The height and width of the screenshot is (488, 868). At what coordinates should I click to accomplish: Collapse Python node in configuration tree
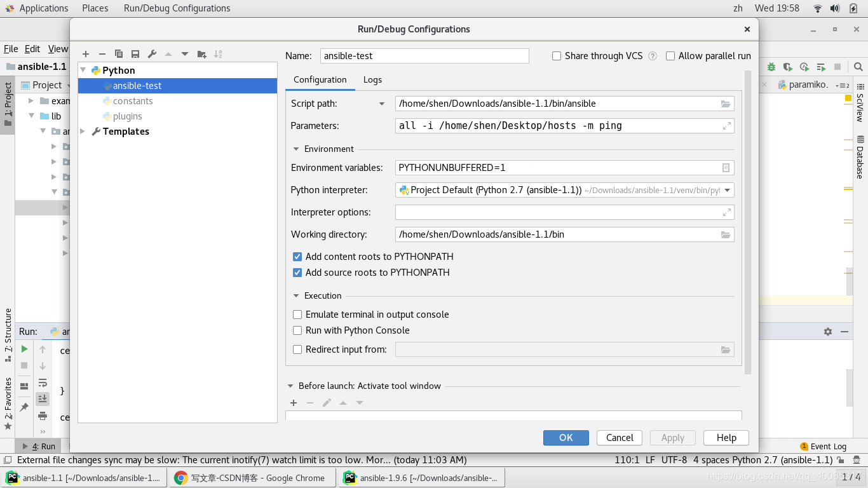pyautogui.click(x=83, y=71)
